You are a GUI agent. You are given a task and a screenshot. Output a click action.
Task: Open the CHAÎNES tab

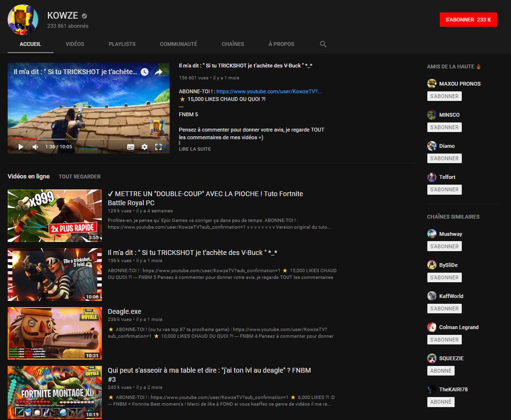click(233, 44)
